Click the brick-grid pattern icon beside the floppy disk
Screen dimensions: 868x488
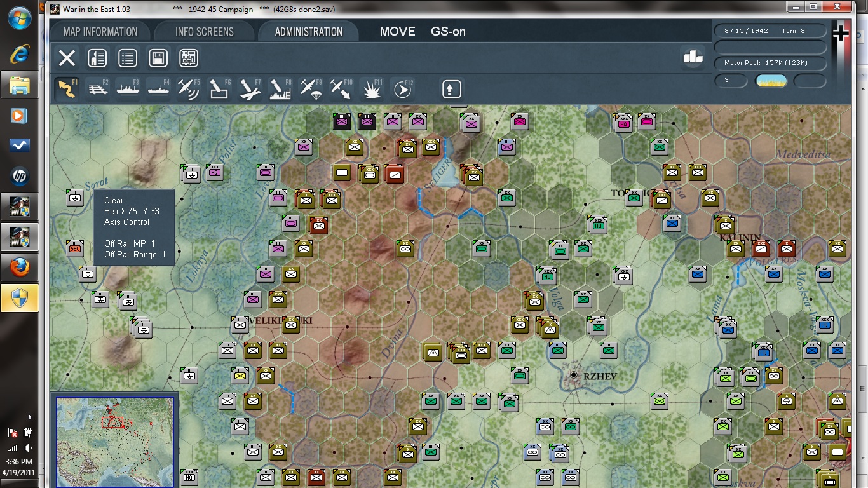tap(189, 58)
